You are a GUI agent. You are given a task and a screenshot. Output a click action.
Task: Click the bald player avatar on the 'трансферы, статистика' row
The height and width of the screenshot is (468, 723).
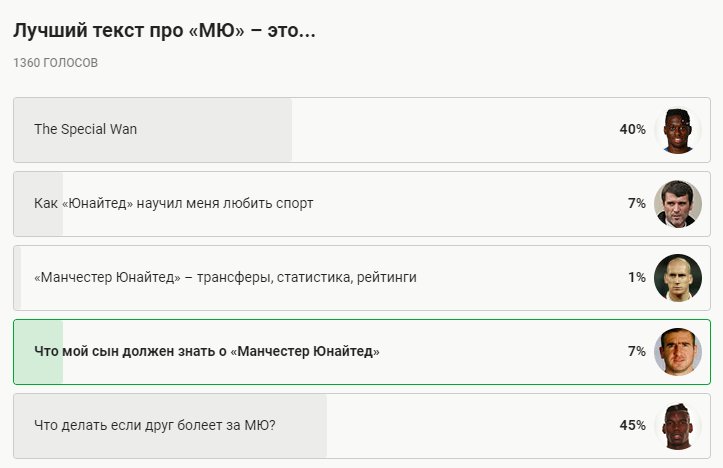(x=678, y=278)
